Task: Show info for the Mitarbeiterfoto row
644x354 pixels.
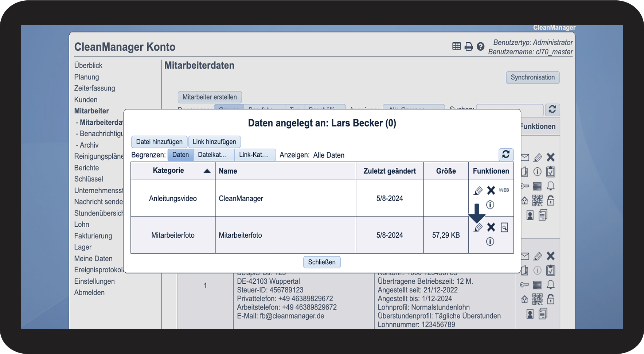Action: click(x=490, y=241)
